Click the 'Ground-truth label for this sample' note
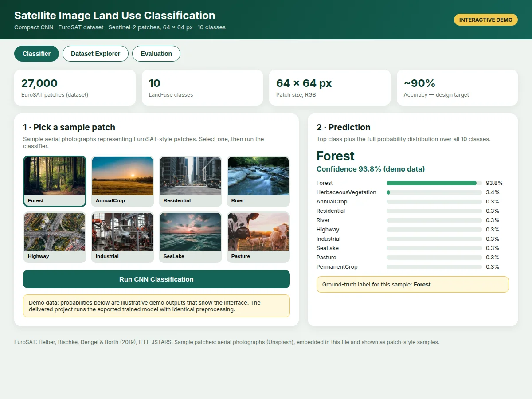 [x=413, y=285]
